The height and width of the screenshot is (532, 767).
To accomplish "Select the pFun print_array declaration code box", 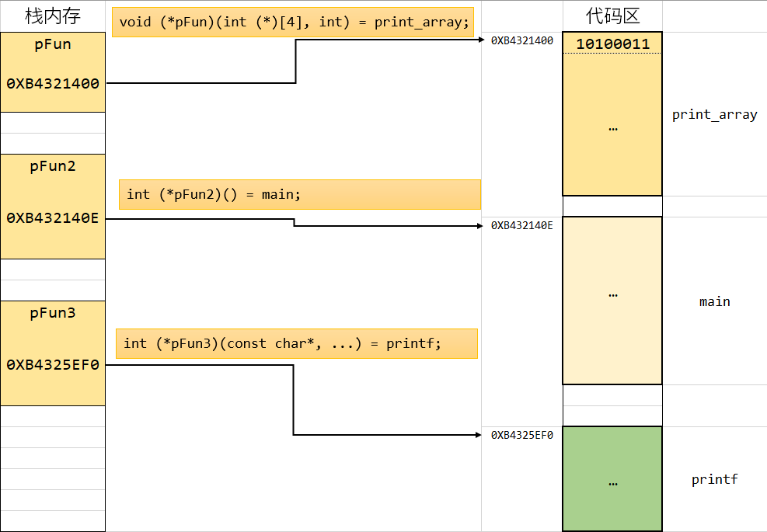I will 294,23.
